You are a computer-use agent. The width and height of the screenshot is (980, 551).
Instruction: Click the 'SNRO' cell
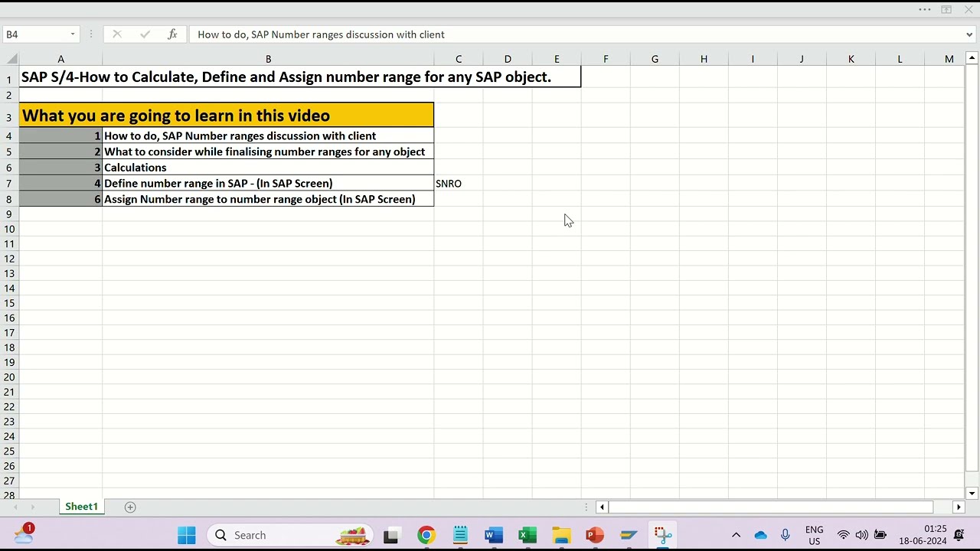[458, 184]
